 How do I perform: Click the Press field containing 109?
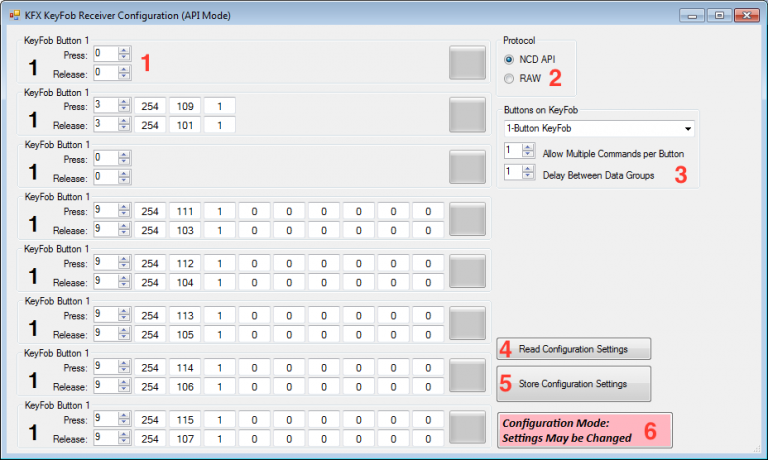(x=184, y=106)
